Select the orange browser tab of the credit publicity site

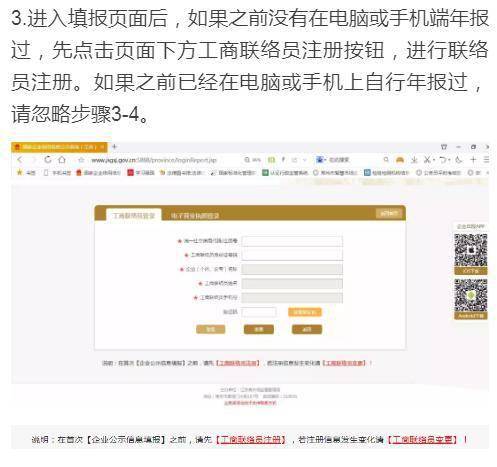coord(59,147)
